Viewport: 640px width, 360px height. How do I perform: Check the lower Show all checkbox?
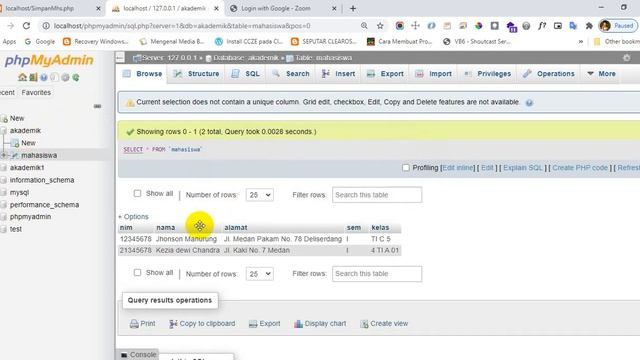pyautogui.click(x=137, y=272)
